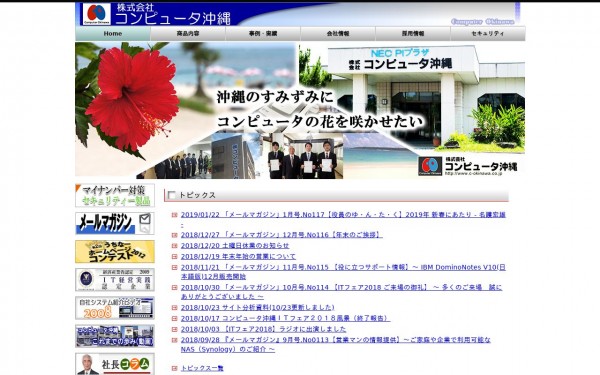Open the 事例・実績 navigation tab
Image resolution: width=600 pixels, height=375 pixels.
click(262, 34)
